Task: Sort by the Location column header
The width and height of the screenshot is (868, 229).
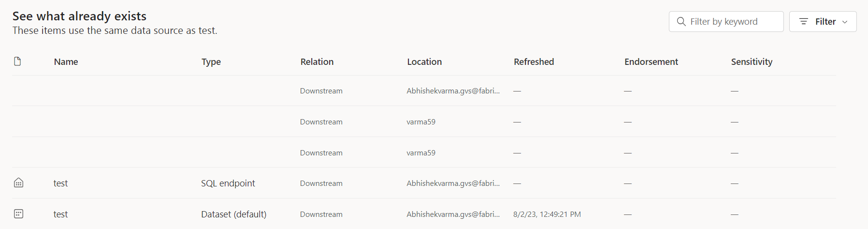Action: point(424,62)
